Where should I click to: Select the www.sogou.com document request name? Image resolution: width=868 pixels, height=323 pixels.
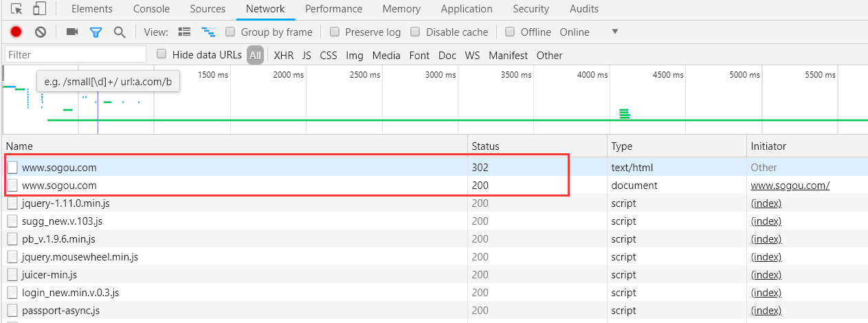59,185
